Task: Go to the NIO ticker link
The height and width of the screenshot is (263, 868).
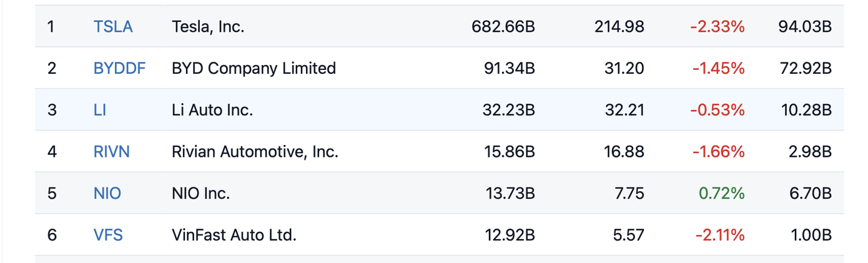Action: (107, 194)
